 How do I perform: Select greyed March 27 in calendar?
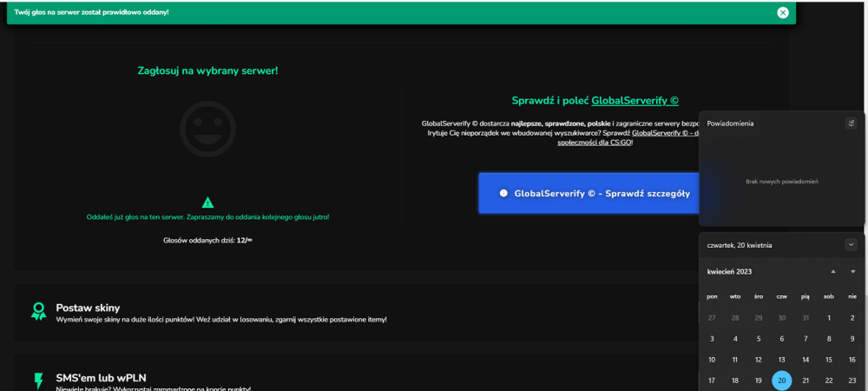click(712, 318)
